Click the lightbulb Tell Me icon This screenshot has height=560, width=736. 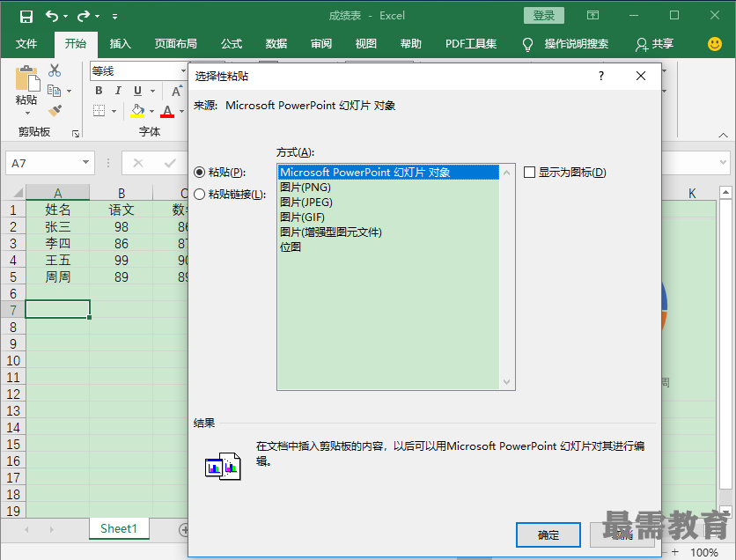coord(527,45)
